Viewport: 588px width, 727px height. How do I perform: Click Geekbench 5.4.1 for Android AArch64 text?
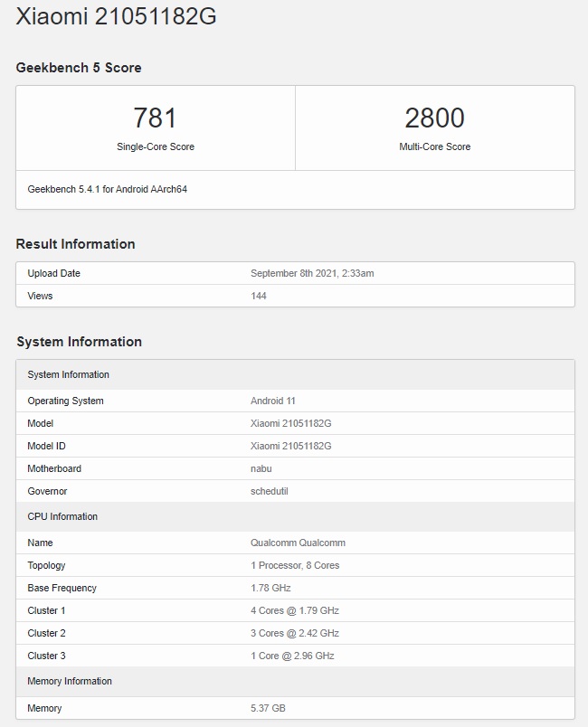tap(107, 189)
